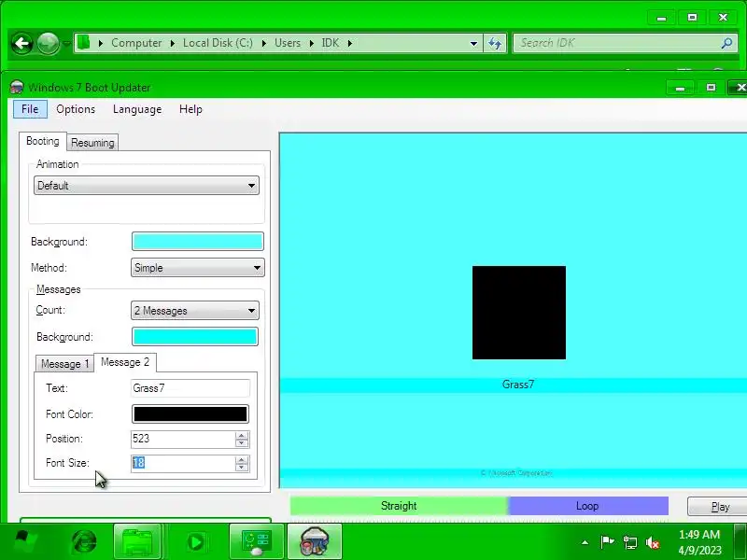The width and height of the screenshot is (747, 560).
Task: Click the Windows 7 Boot Updater title icon
Action: tap(17, 87)
